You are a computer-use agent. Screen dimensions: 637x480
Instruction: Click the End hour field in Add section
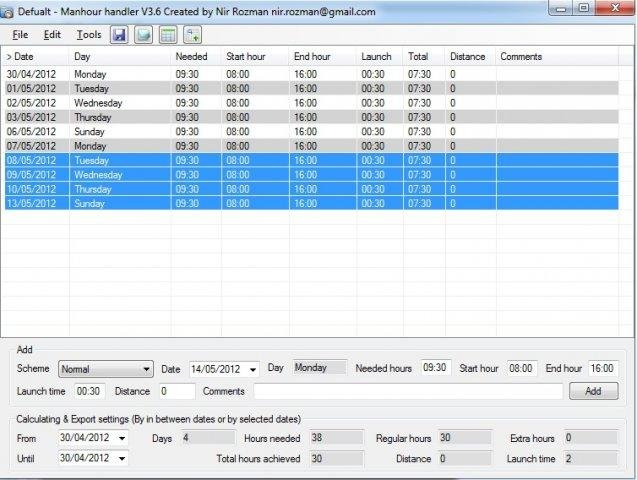point(603,368)
